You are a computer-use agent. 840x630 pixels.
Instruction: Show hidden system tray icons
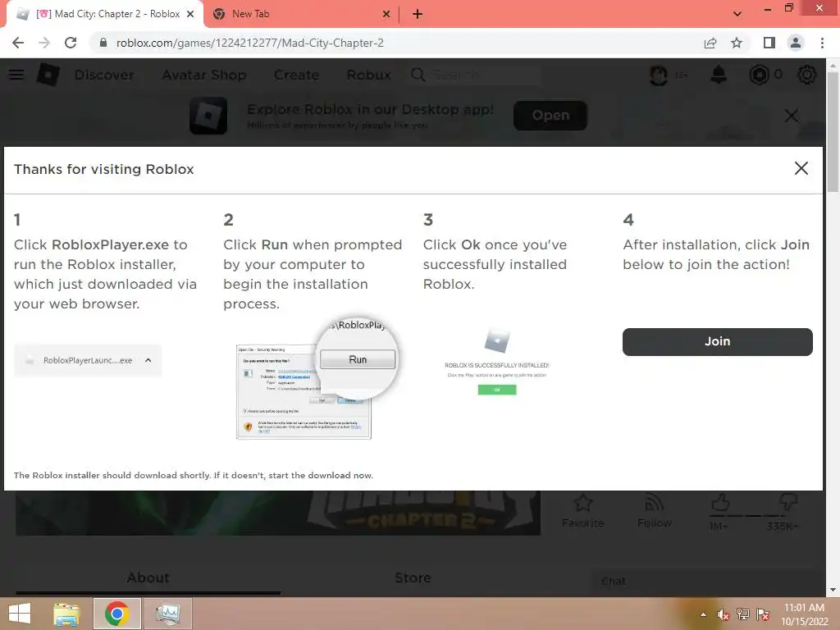point(703,614)
